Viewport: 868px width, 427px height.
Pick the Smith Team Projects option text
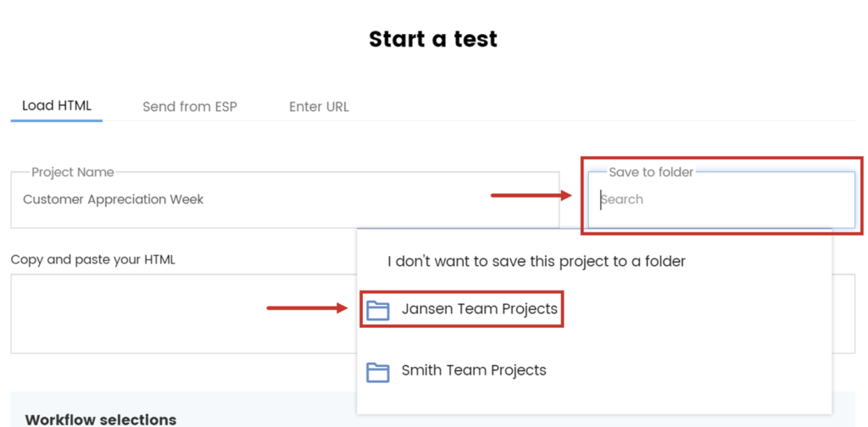click(x=474, y=370)
